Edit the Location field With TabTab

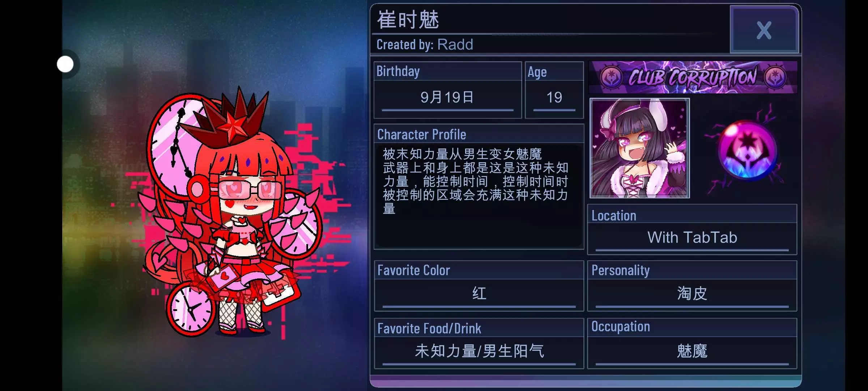(692, 238)
